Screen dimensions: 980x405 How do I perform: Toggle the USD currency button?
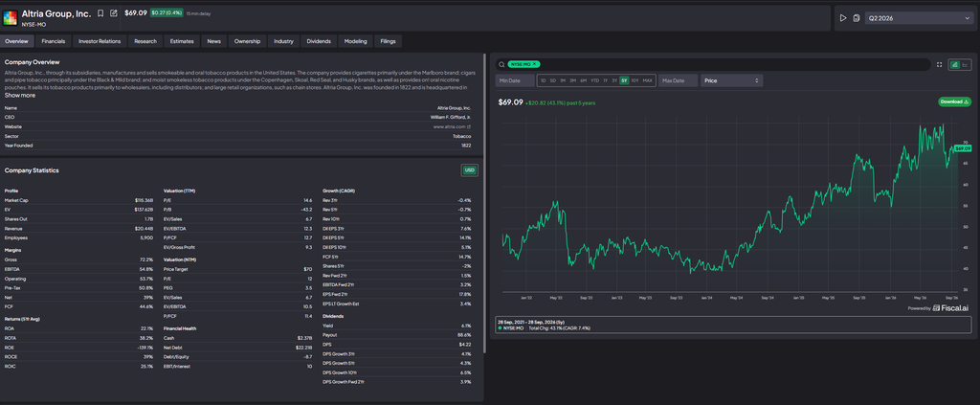(x=469, y=170)
